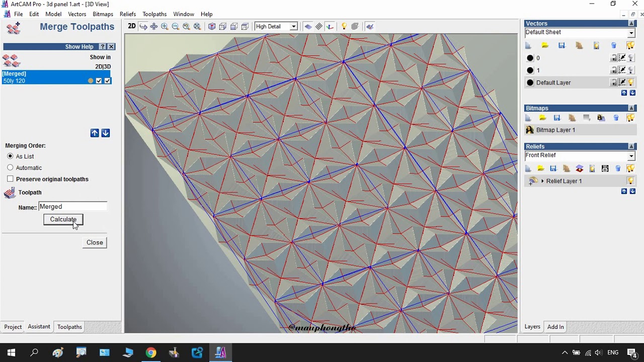Select the twiddle/rotate view tool
The image size is (644, 362).
pos(143,26)
